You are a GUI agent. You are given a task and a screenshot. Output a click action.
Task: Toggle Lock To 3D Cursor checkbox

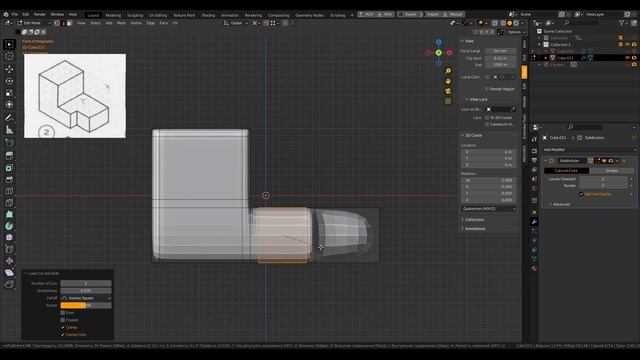coord(487,118)
